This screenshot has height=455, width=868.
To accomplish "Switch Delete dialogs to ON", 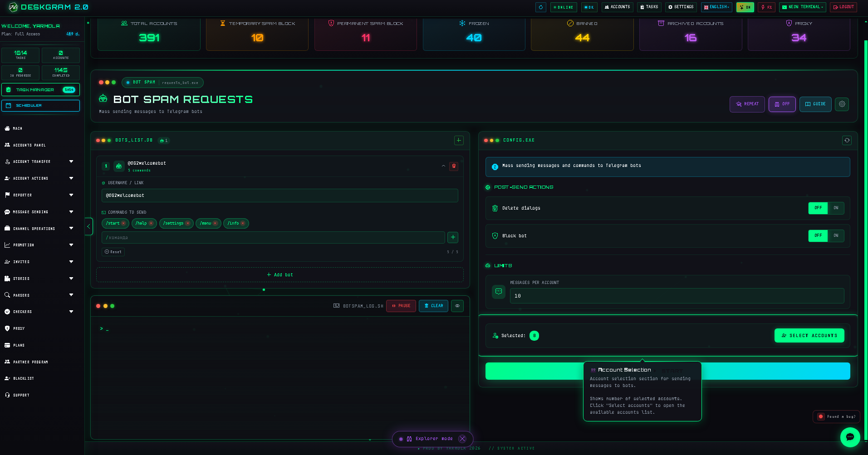I will 836,208.
